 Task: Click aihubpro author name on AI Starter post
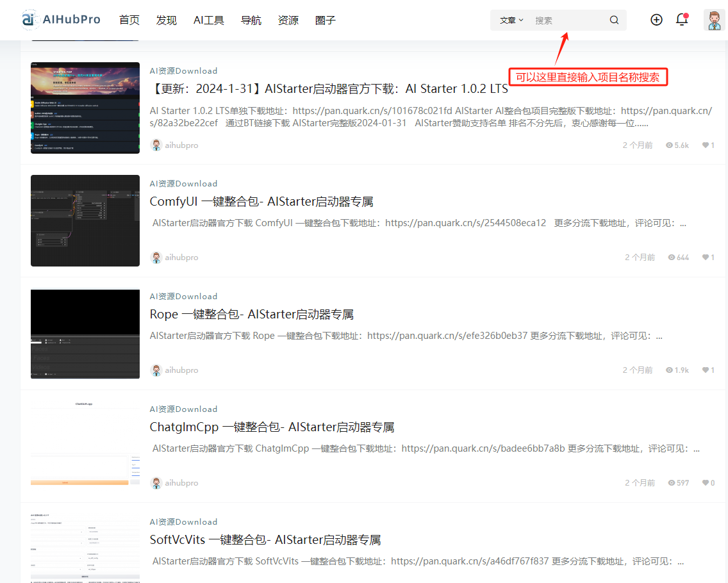(x=181, y=145)
